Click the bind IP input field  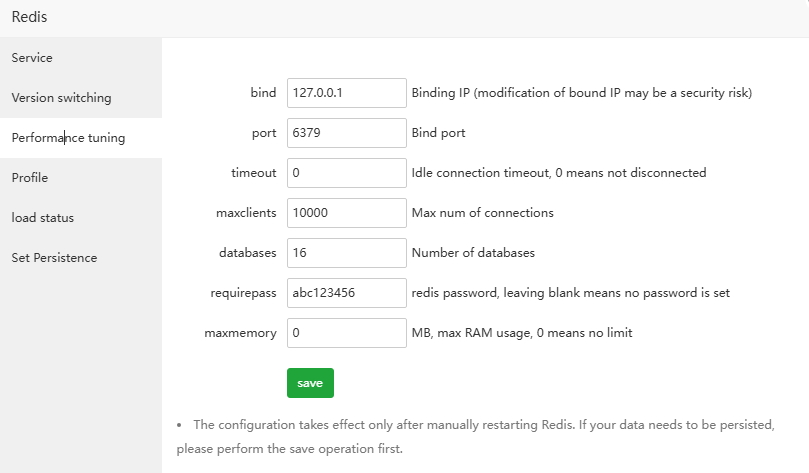click(x=346, y=93)
